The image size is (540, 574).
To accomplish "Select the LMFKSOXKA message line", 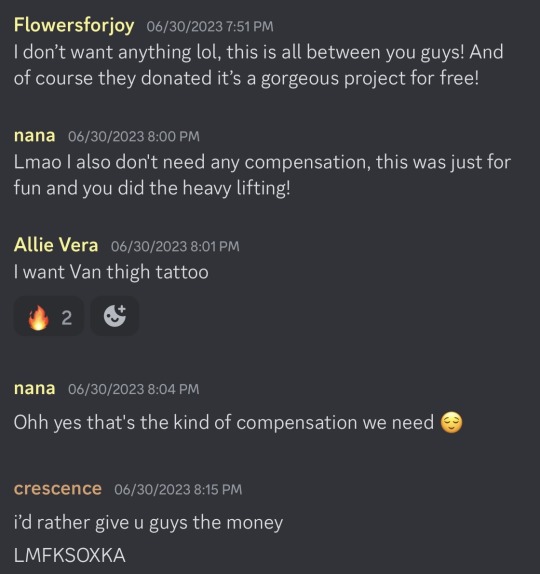I will pyautogui.click(x=70, y=555).
